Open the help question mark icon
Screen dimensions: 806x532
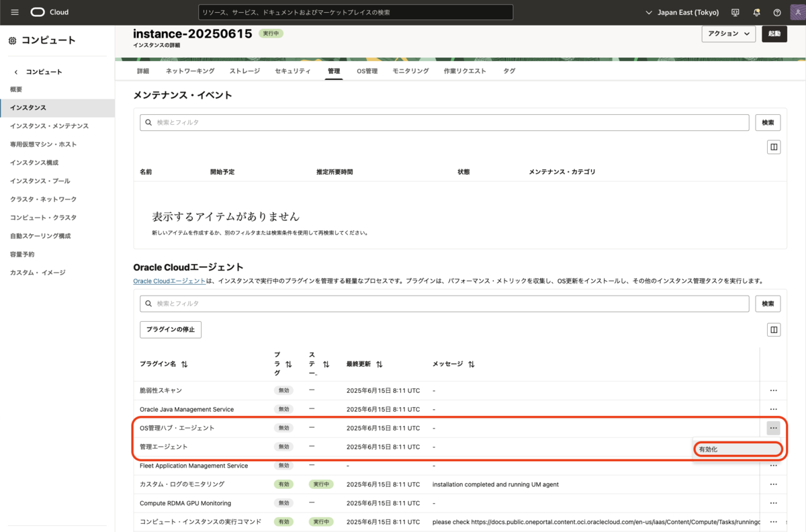click(x=777, y=12)
